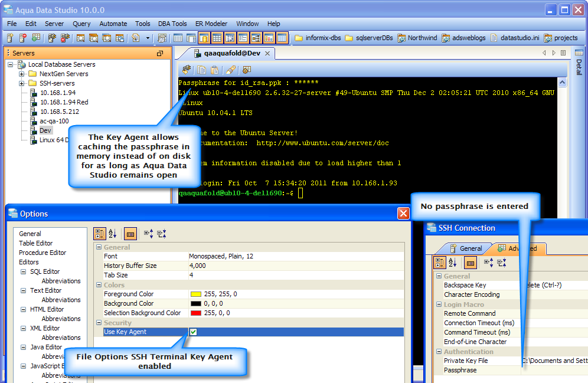Screen dimensions: 588x383
Task: Open the projects shortcut in toolbar
Action: tap(561, 38)
